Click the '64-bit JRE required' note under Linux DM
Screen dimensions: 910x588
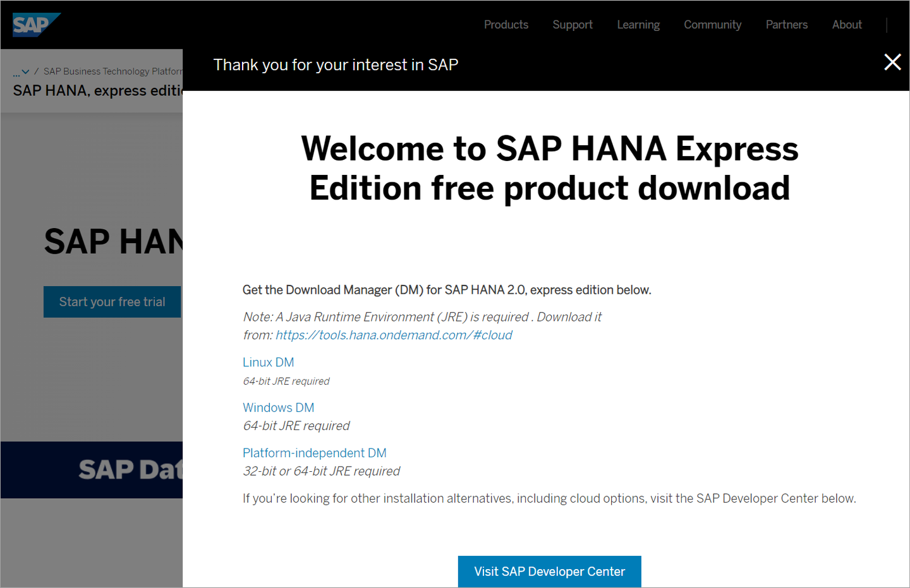[x=286, y=381]
